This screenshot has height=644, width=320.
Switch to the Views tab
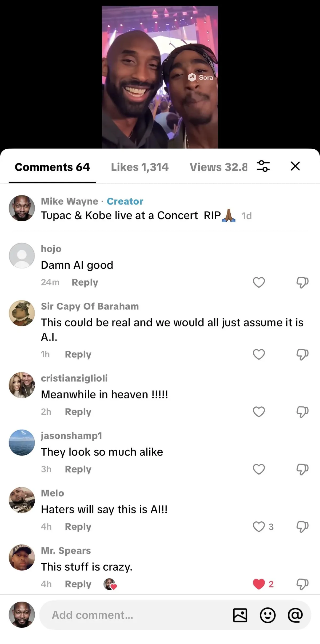[x=218, y=167]
